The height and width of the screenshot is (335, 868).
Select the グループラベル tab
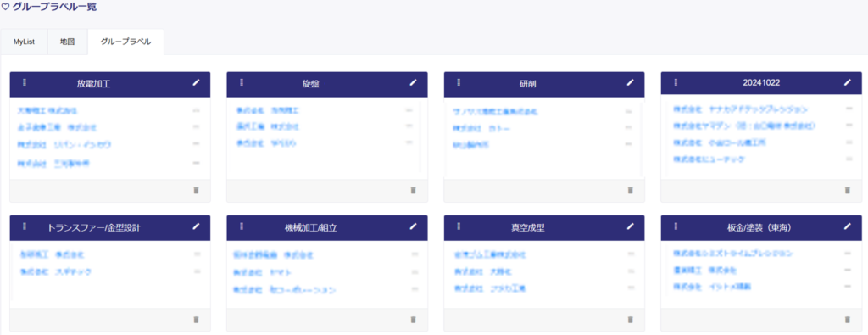tap(125, 42)
